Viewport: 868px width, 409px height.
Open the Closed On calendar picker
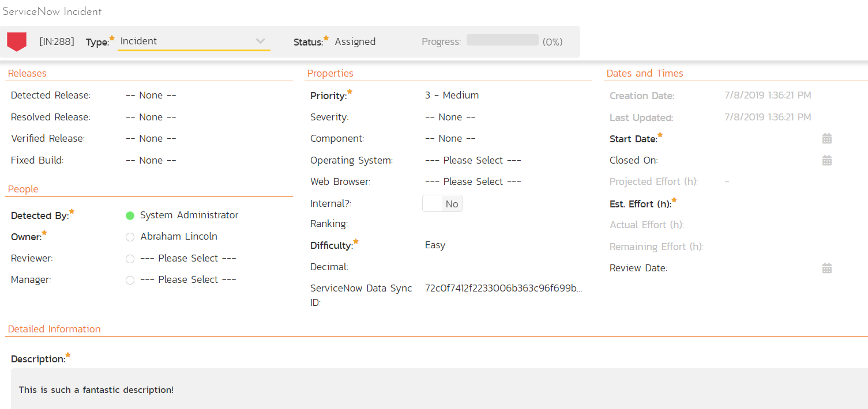(826, 161)
